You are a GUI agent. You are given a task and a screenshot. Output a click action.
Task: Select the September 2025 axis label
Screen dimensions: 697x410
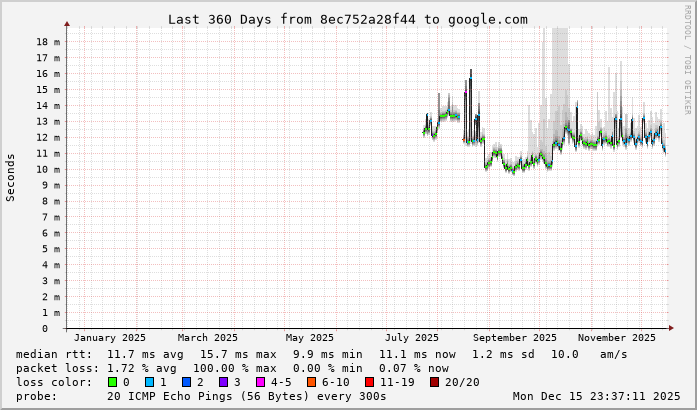click(x=515, y=338)
